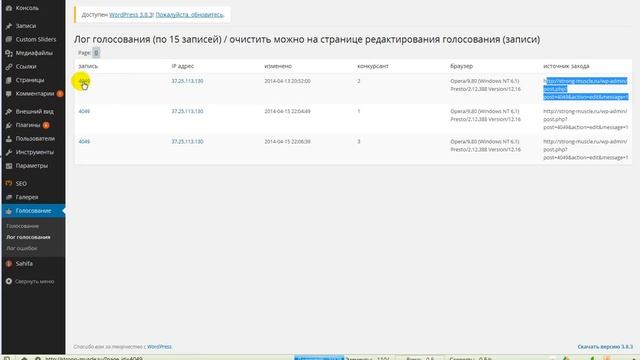The width and height of the screenshot is (640, 360).
Task: Click the Галерея gallery icon
Action: tap(9, 197)
